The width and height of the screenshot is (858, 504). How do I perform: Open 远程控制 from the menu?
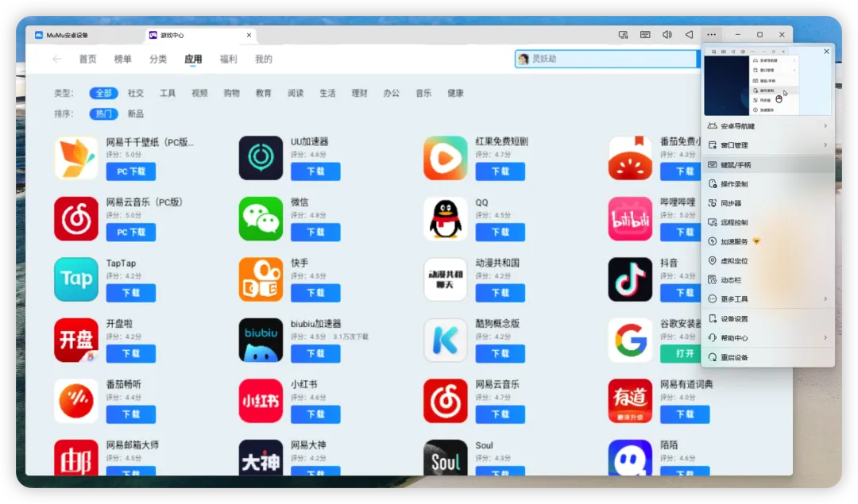click(x=768, y=222)
